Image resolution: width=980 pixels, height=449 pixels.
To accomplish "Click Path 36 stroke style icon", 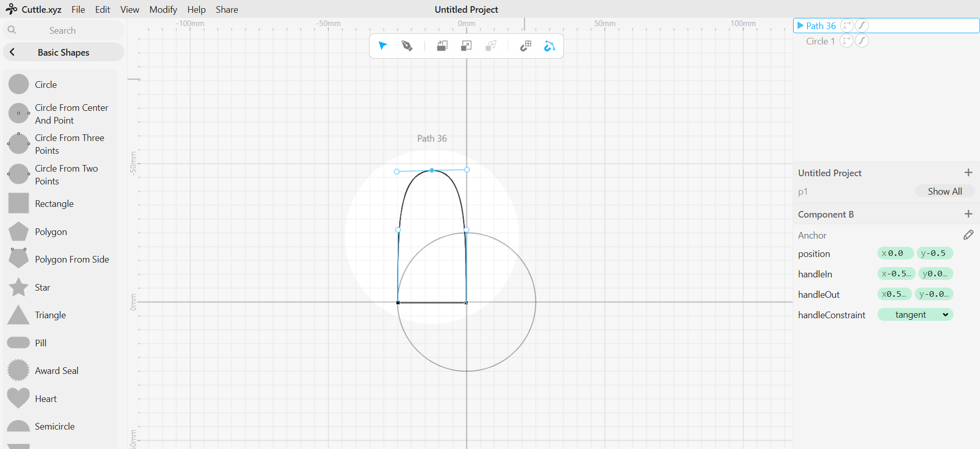I will pyautogui.click(x=862, y=26).
